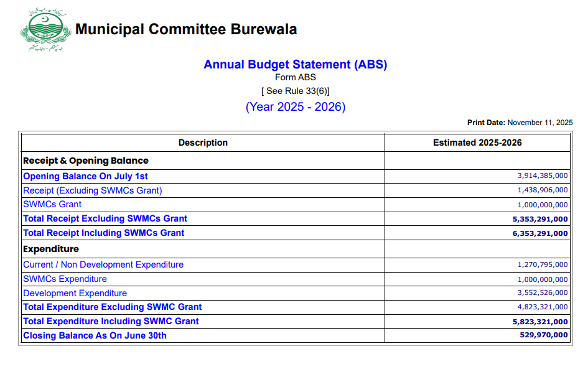The width and height of the screenshot is (588, 379).
Task: Click the Description column header
Action: [x=203, y=143]
